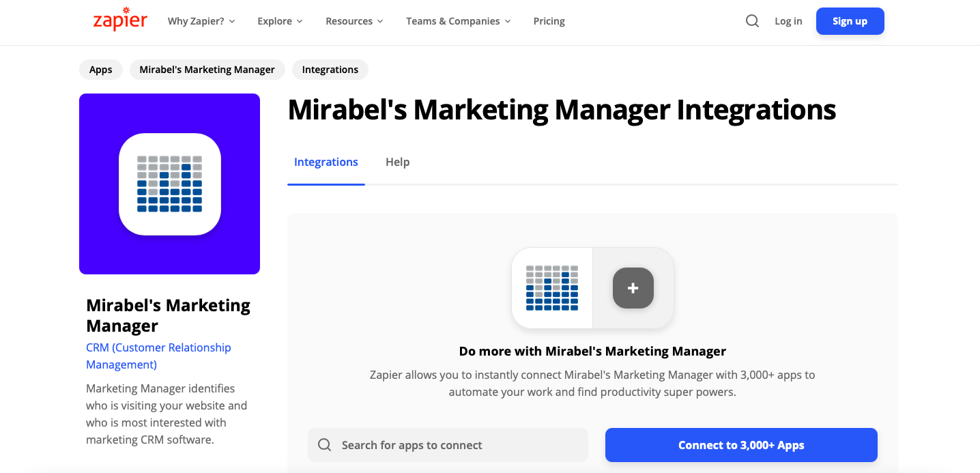Expand the Explore dropdown
This screenshot has height=473, width=980.
[x=280, y=21]
